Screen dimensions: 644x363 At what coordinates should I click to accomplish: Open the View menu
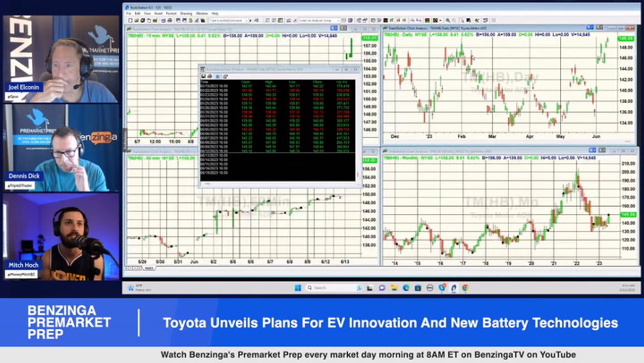147,13
